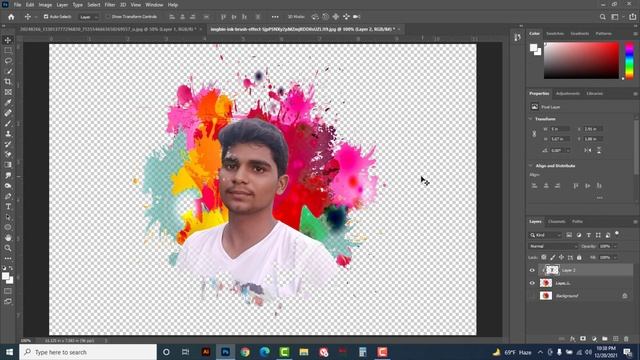Show the Background layer visibility box
Screen dimensions: 640x360
point(532,296)
